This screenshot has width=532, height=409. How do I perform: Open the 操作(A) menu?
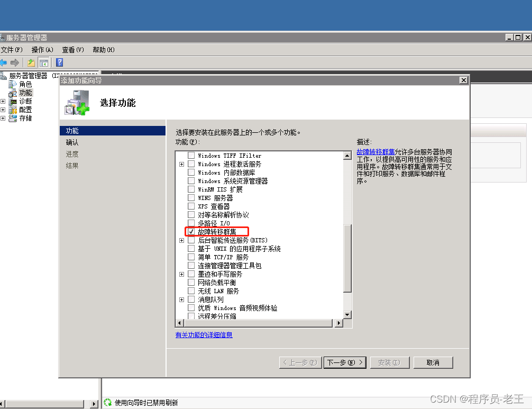(42, 50)
